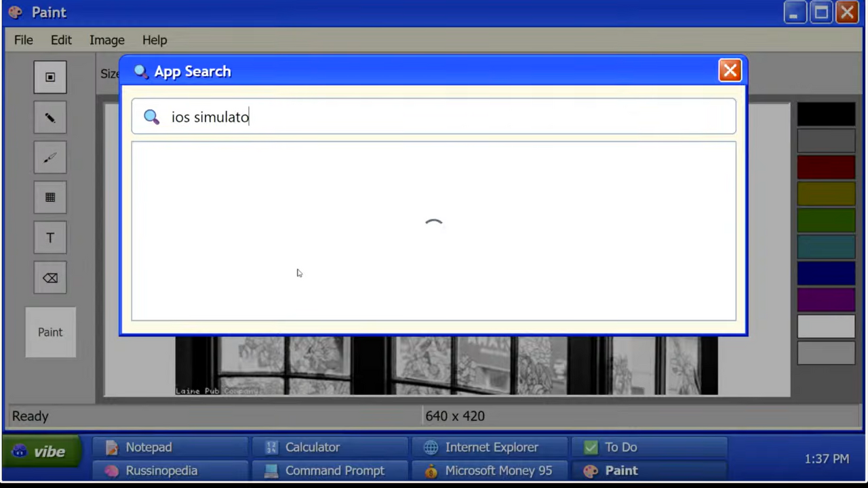The width and height of the screenshot is (868, 488).
Task: Select the Text tool in Paint
Action: point(50,238)
